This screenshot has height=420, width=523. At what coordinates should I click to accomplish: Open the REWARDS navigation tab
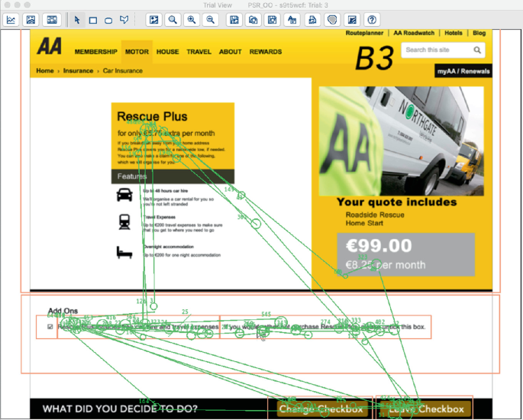coord(266,52)
